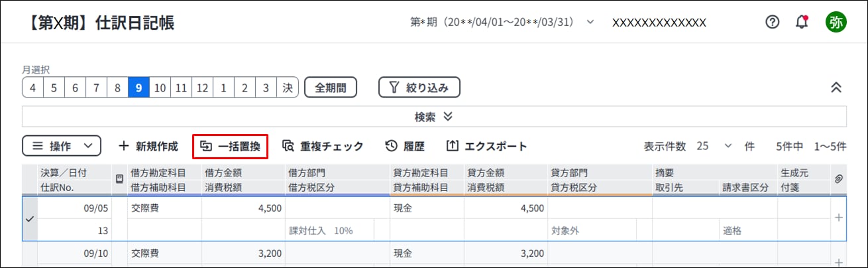Click debit amount 3,200 cell

coord(243,253)
